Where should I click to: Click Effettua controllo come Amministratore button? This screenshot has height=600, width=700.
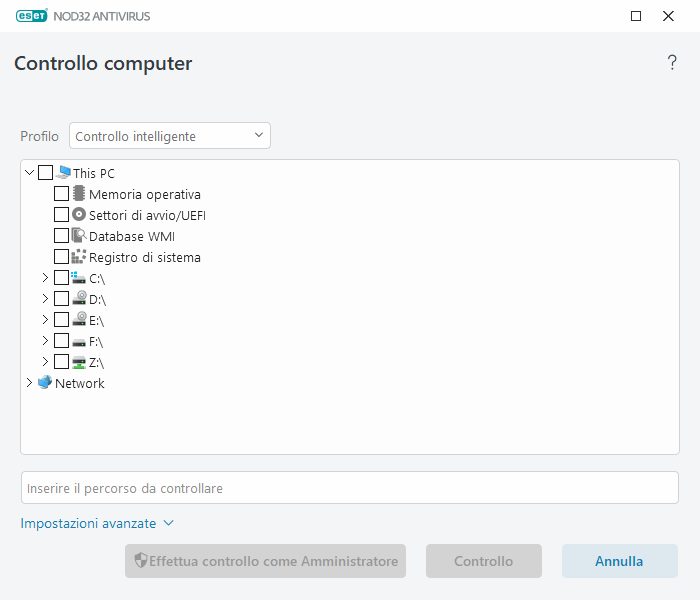pos(265,561)
